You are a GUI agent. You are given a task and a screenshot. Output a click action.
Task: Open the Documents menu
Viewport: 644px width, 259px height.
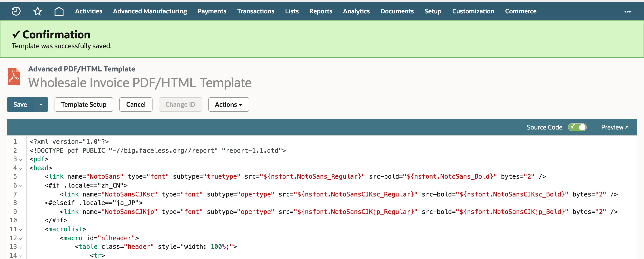[397, 11]
